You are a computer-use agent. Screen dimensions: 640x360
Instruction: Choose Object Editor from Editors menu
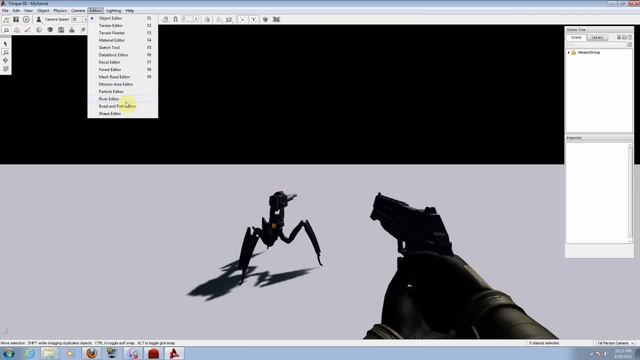(x=122, y=18)
